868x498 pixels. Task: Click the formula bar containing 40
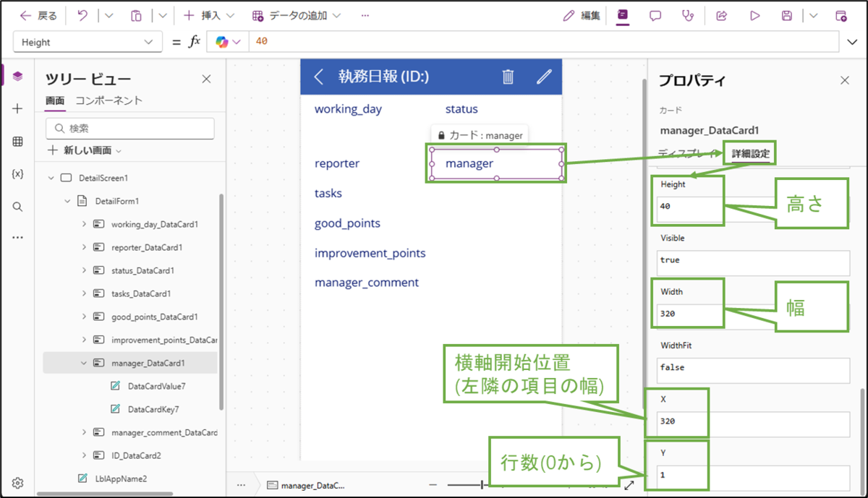tap(544, 42)
